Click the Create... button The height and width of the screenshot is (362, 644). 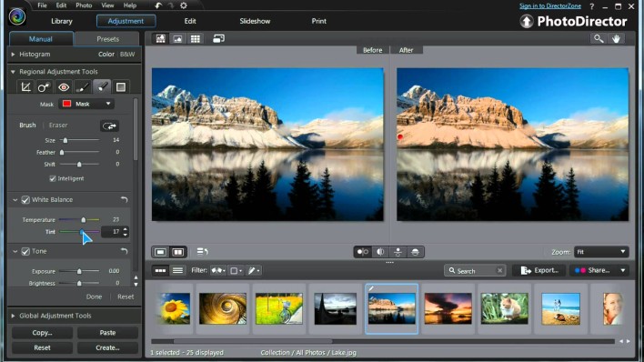pos(107,347)
